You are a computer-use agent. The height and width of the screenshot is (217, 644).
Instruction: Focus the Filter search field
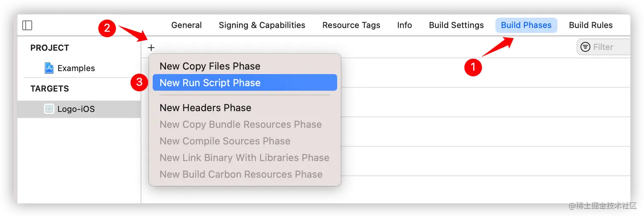(604, 47)
